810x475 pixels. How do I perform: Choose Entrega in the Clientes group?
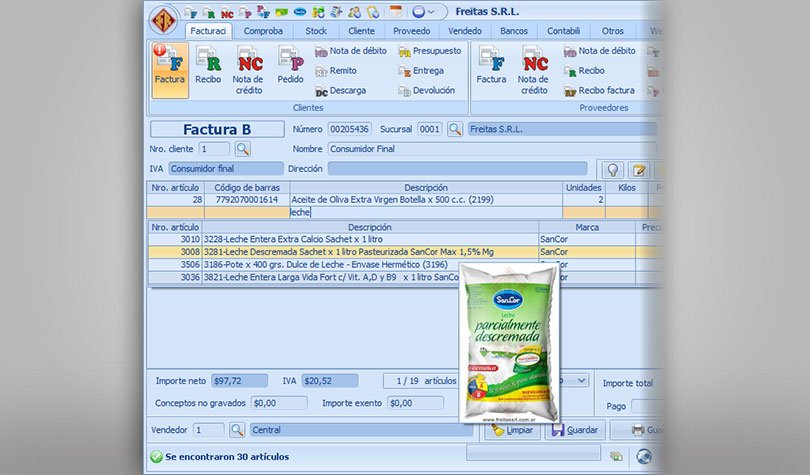pyautogui.click(x=421, y=71)
